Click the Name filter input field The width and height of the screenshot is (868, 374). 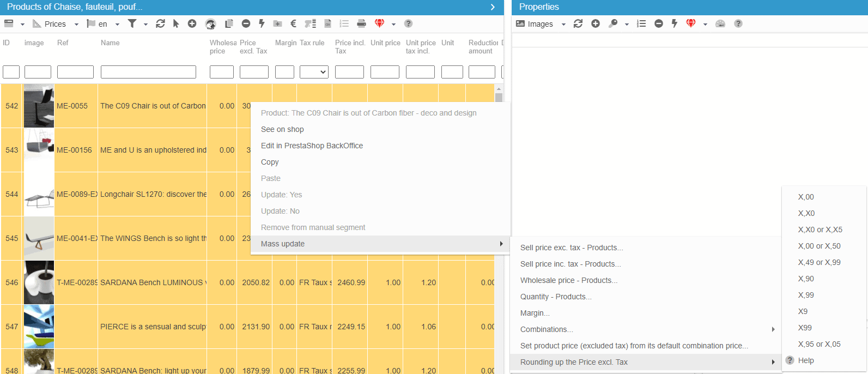point(148,72)
